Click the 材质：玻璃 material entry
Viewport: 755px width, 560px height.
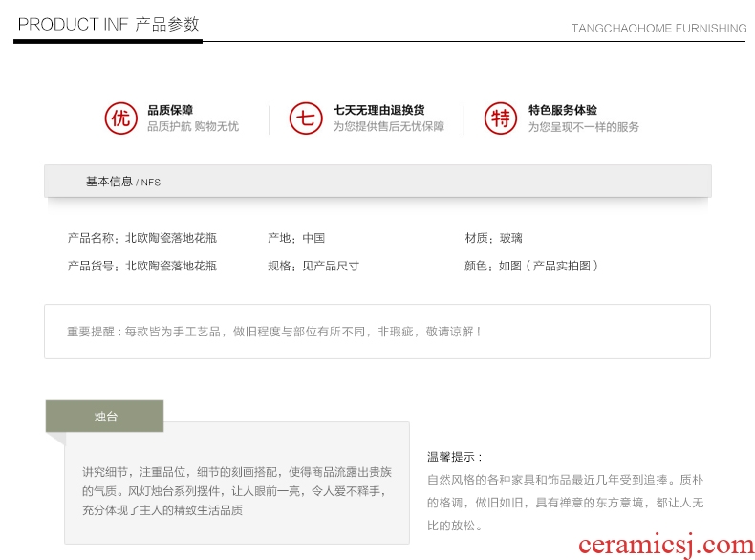click(x=494, y=238)
